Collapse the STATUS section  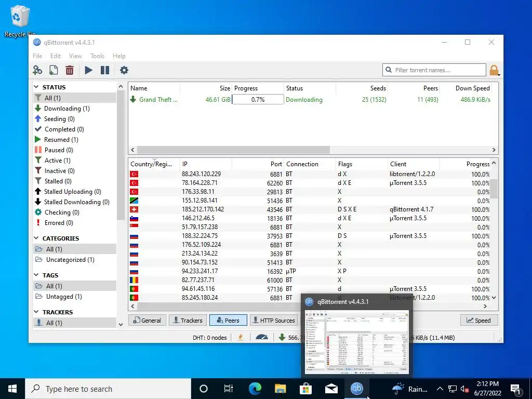pos(36,87)
